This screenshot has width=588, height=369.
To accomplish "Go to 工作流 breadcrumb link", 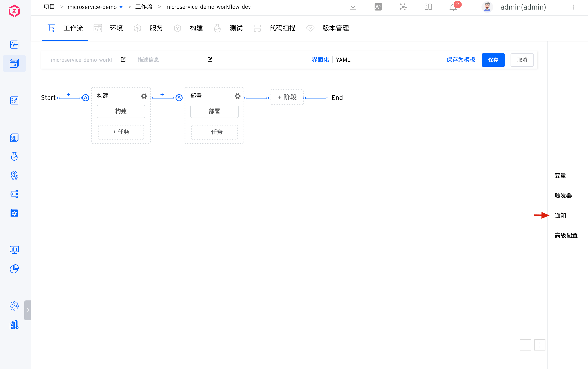I will point(144,7).
